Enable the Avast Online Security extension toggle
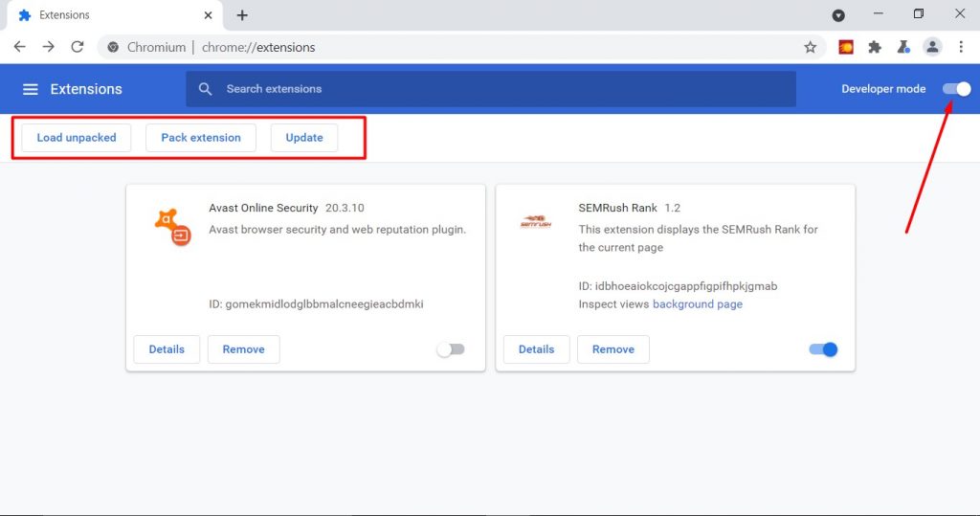 (451, 349)
